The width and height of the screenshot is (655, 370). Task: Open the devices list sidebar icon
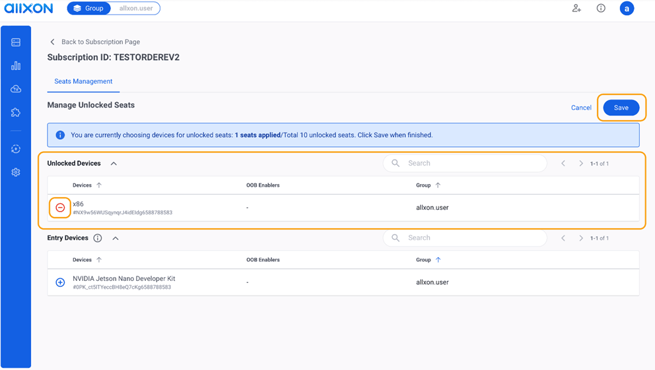pos(16,42)
